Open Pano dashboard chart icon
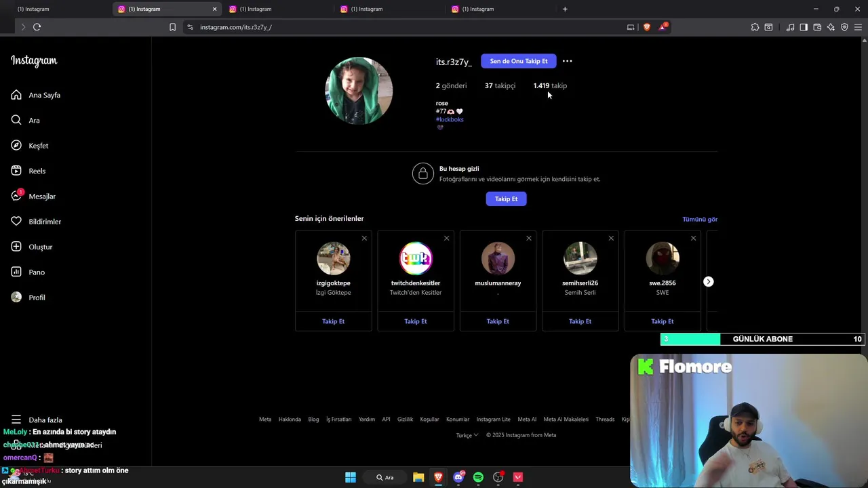868x488 pixels. [16, 272]
